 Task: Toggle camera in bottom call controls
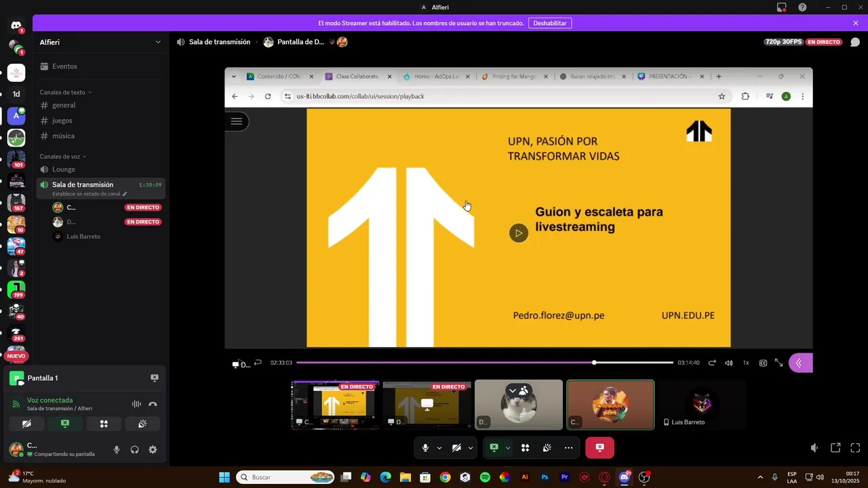pyautogui.click(x=456, y=448)
